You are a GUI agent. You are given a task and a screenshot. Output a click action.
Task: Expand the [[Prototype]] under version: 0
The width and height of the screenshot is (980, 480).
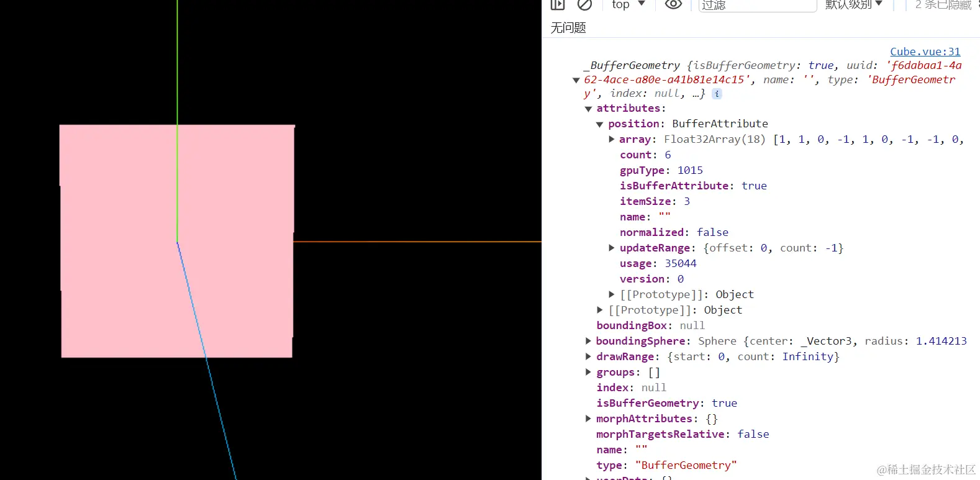coord(612,294)
